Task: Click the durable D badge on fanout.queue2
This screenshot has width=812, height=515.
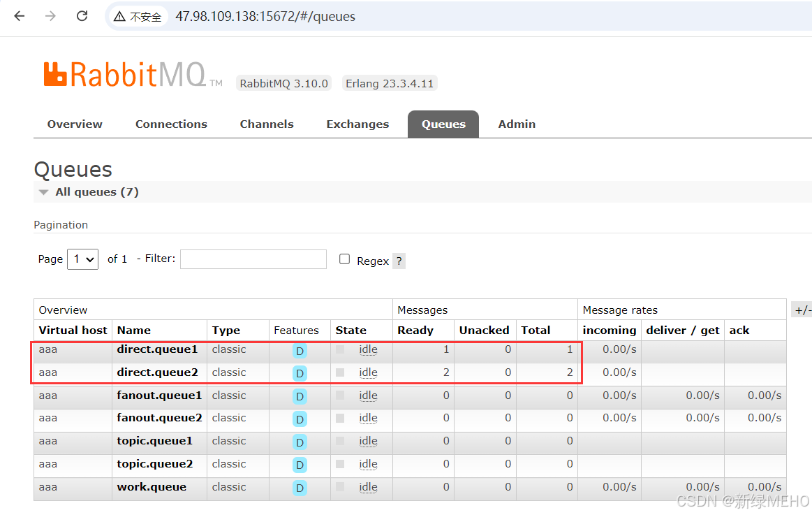Action: [x=299, y=419]
